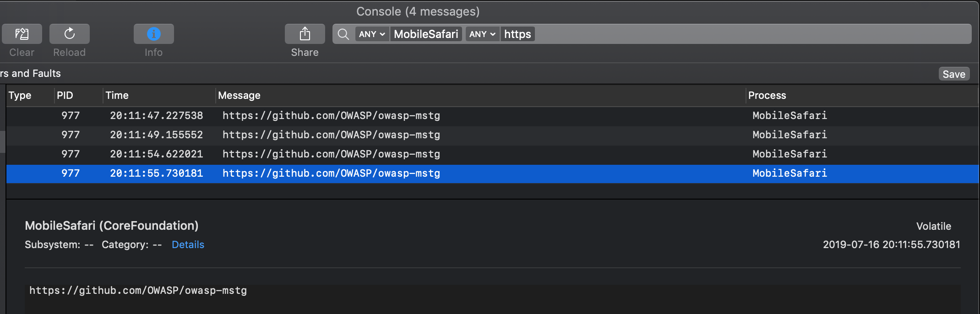Open ANY dropdown before MobileSafari token

click(372, 34)
